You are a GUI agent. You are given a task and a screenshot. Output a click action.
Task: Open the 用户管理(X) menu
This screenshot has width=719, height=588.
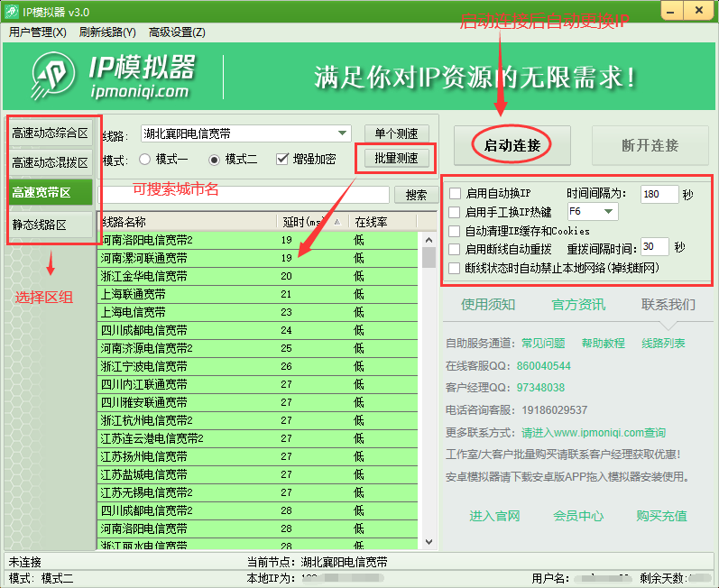pos(38,32)
